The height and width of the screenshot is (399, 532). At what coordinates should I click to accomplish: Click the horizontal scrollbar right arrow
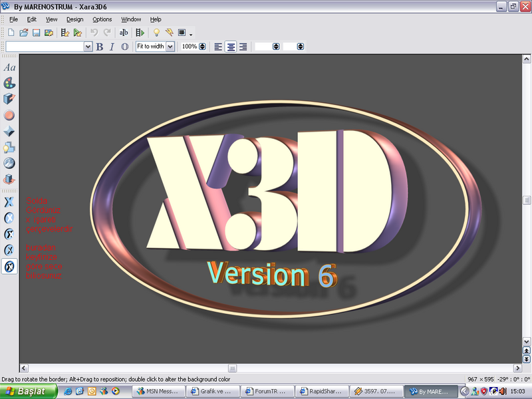(x=517, y=368)
